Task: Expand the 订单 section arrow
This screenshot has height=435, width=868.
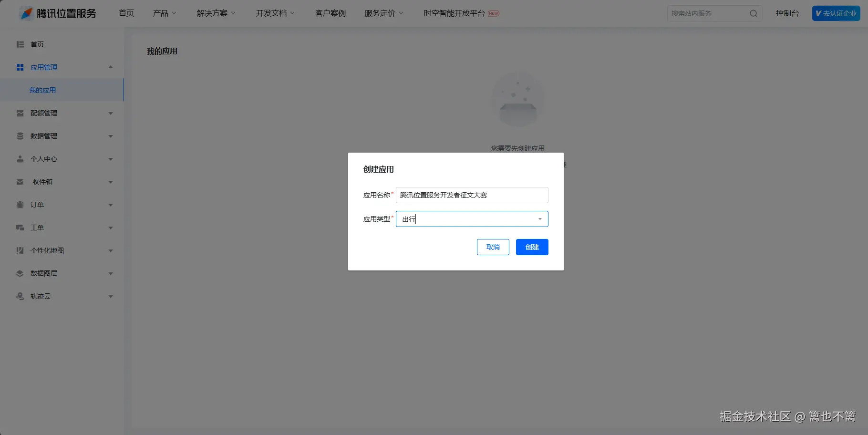Action: pyautogui.click(x=111, y=205)
